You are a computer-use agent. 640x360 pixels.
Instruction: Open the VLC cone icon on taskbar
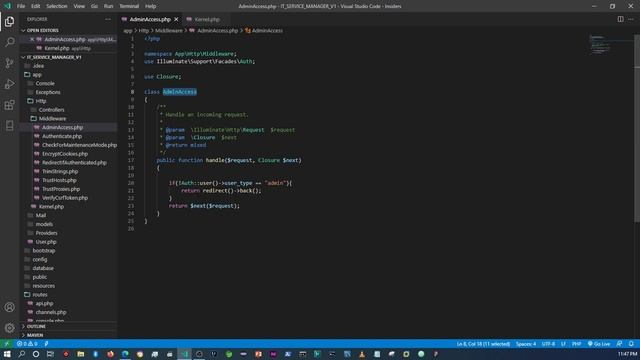coord(362,354)
